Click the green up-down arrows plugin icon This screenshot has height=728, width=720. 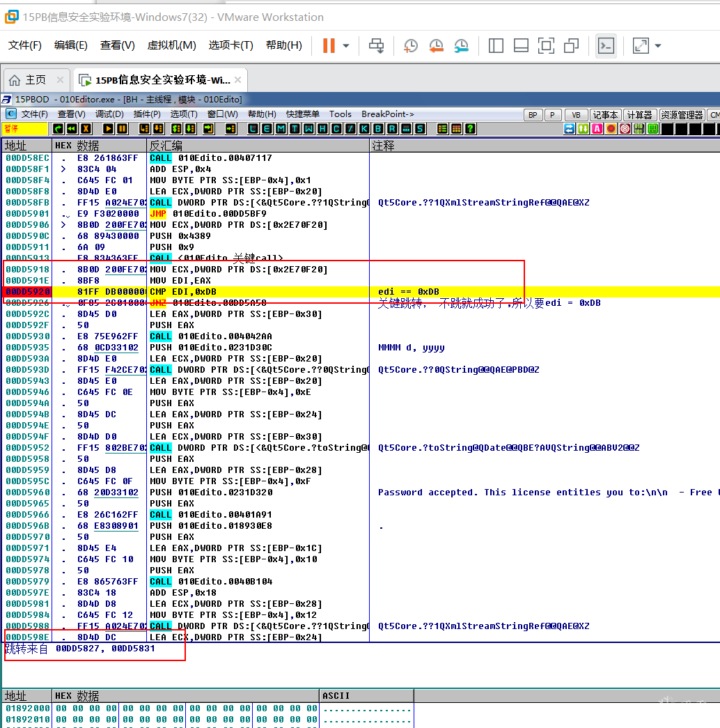[583, 129]
